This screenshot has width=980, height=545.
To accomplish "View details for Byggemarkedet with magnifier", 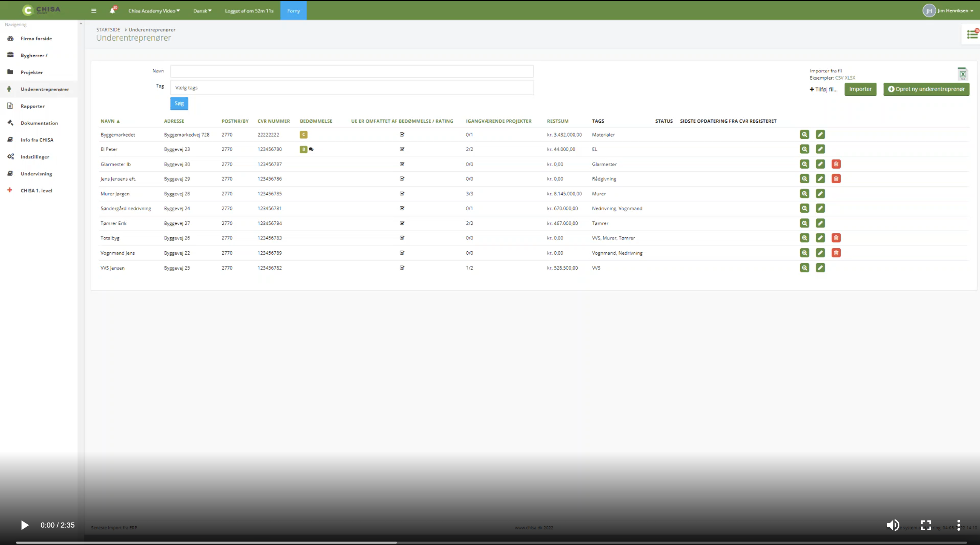I will click(x=804, y=135).
